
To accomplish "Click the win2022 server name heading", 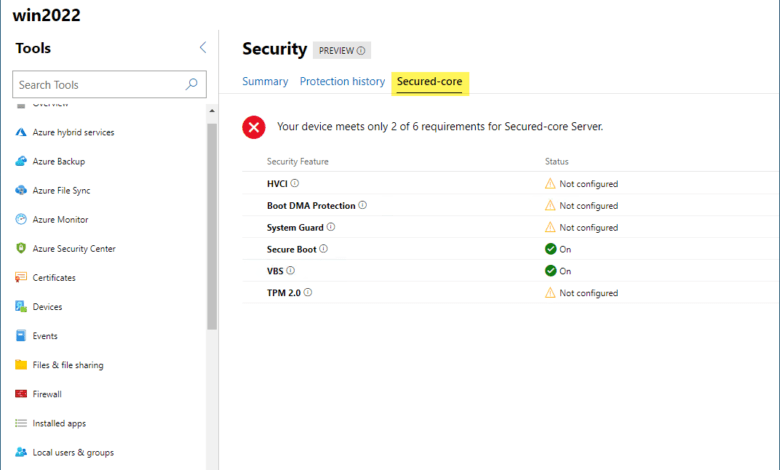I will [46, 15].
